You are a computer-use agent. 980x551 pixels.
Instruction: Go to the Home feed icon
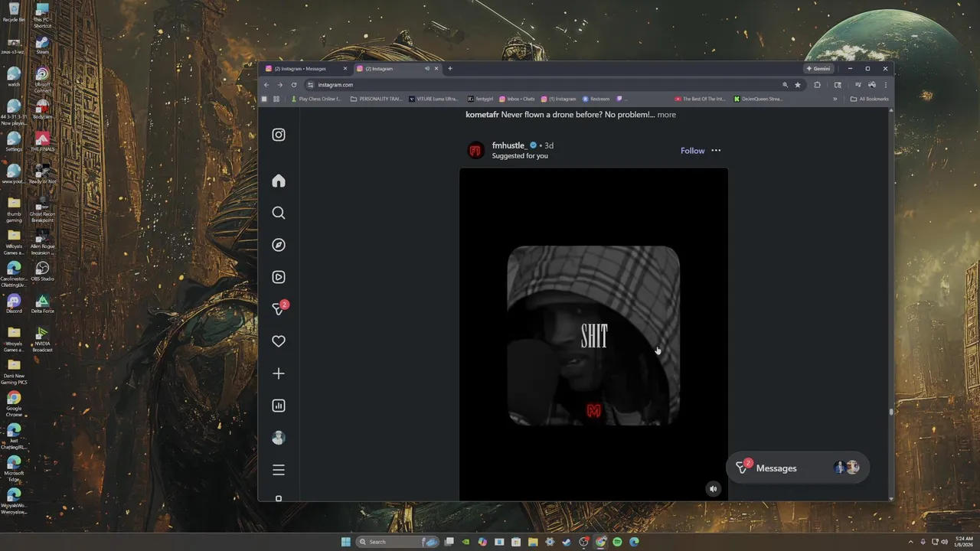[279, 181]
